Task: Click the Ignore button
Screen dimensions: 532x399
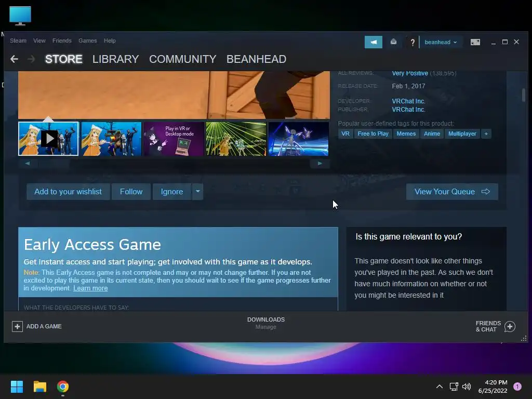Action: click(x=171, y=192)
